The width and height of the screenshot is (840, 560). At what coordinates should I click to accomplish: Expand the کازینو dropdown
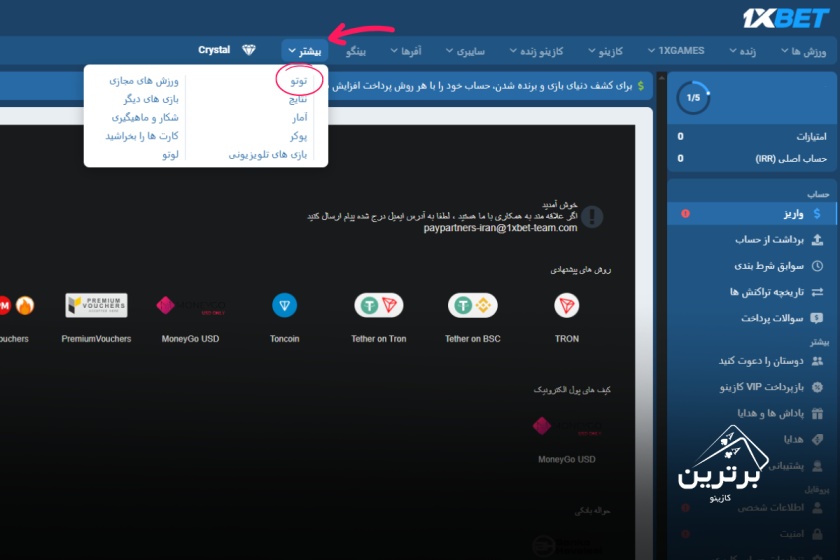tap(605, 51)
